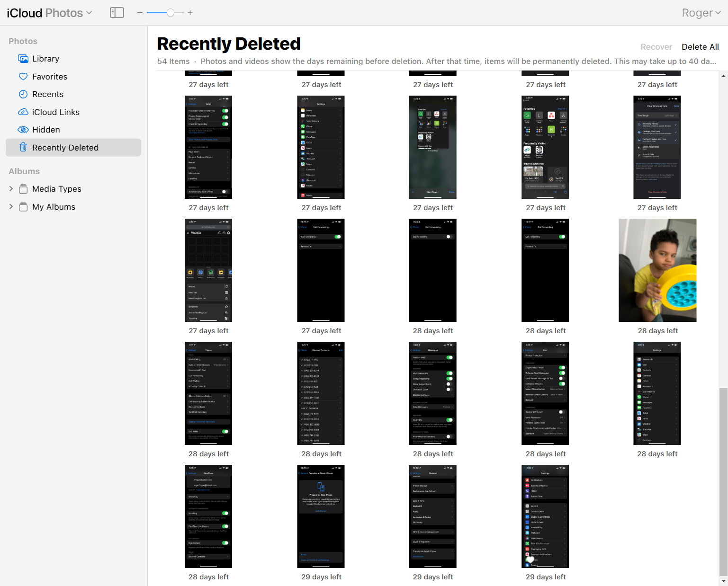Click the iCloud Links cloud icon
Image resolution: width=728 pixels, height=586 pixels.
click(x=23, y=112)
